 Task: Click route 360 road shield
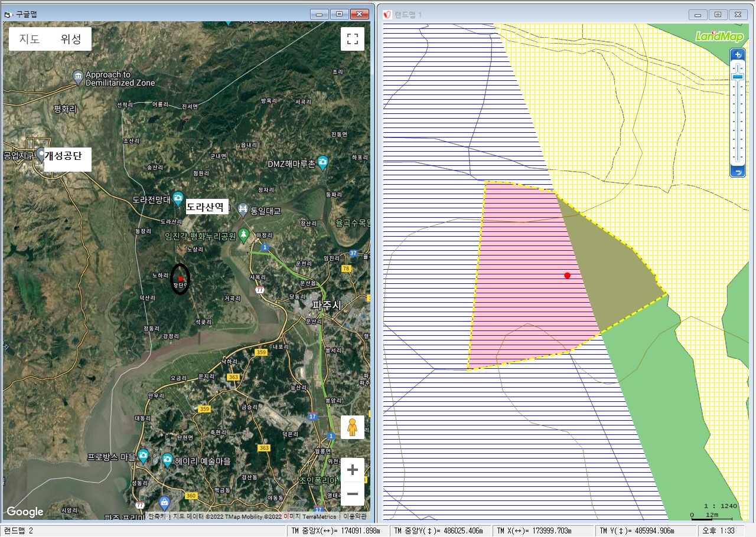191,496
